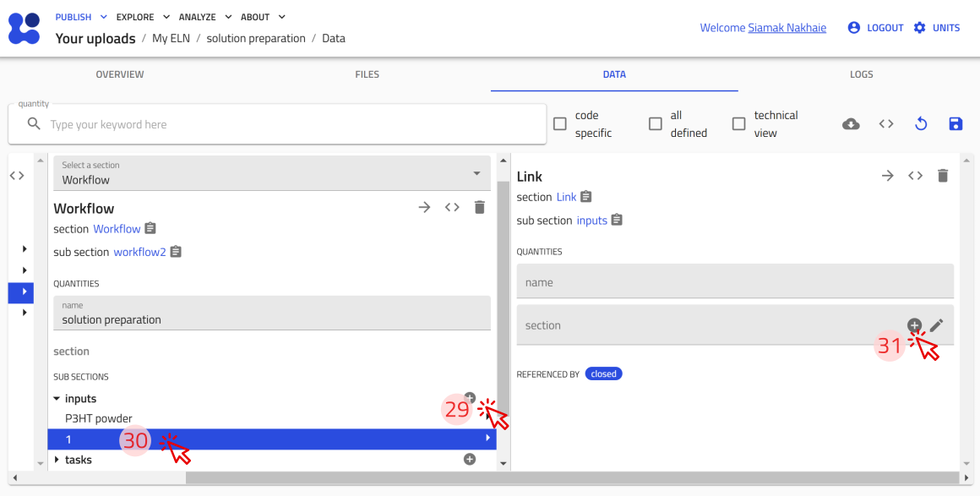The width and height of the screenshot is (980, 496).
Task: Open the UNITS settings
Action: (937, 28)
